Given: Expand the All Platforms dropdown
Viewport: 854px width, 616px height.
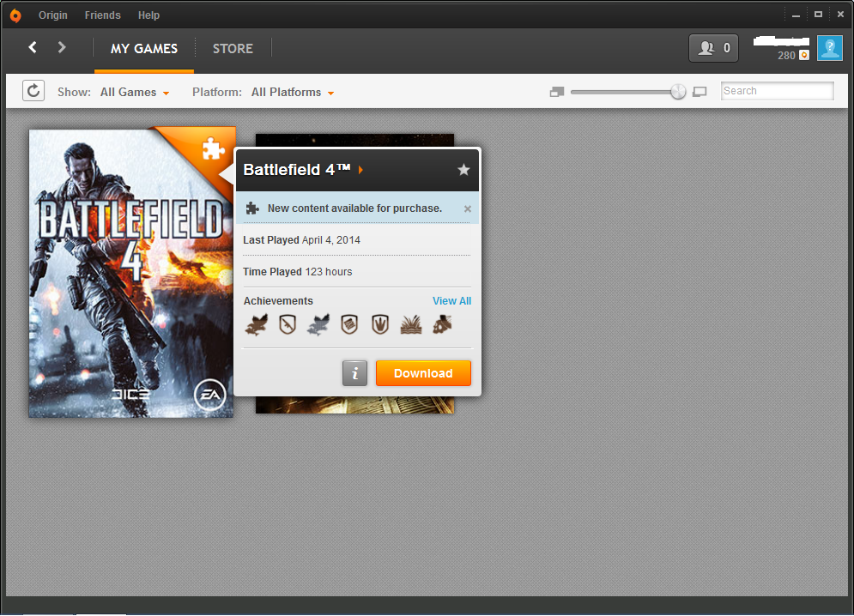Looking at the screenshot, I should pos(293,92).
